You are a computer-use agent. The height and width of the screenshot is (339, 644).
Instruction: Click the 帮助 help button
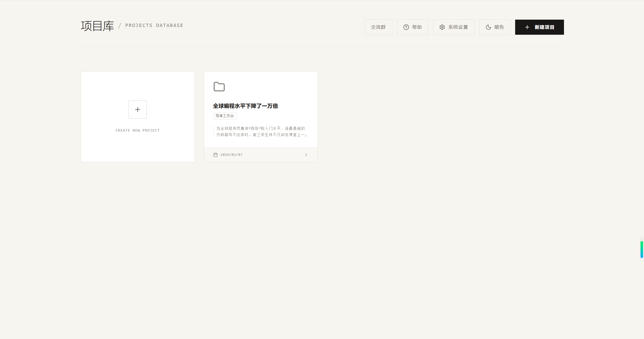(412, 27)
